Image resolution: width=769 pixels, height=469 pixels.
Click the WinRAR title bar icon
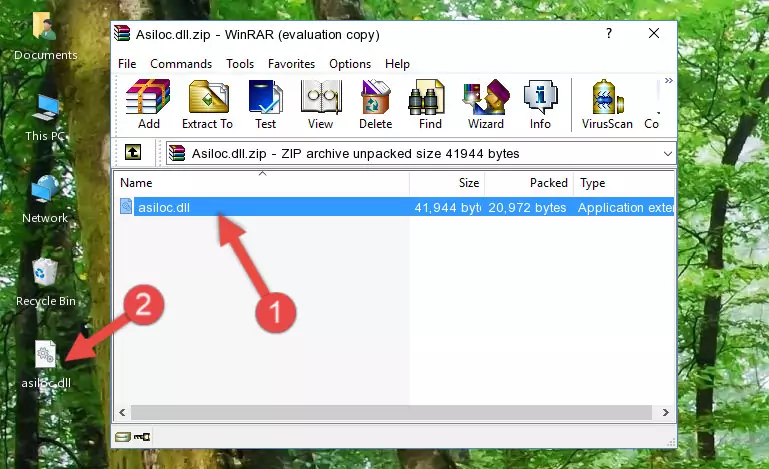123,33
